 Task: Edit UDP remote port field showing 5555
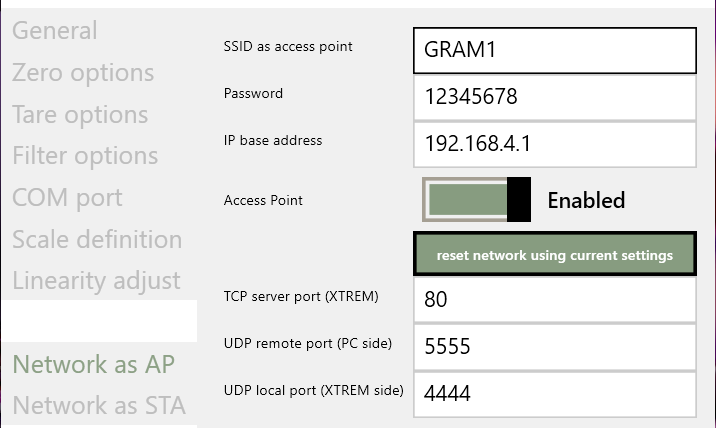pyautogui.click(x=555, y=347)
